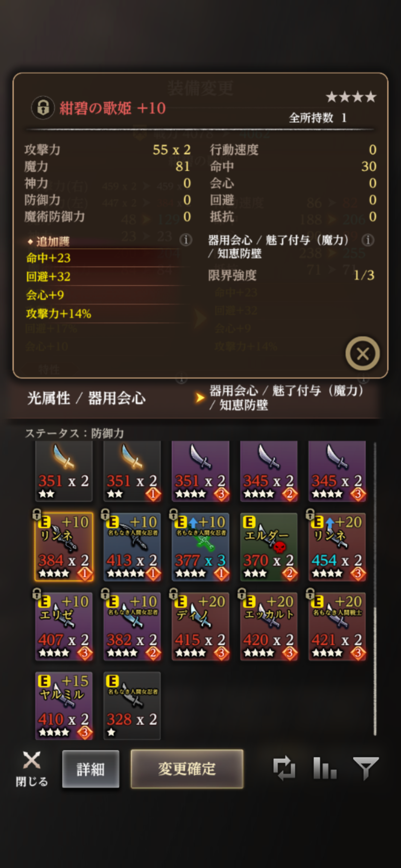The width and height of the screenshot is (401, 868).
Task: Click the swap arrows icon
Action: pos(284,768)
